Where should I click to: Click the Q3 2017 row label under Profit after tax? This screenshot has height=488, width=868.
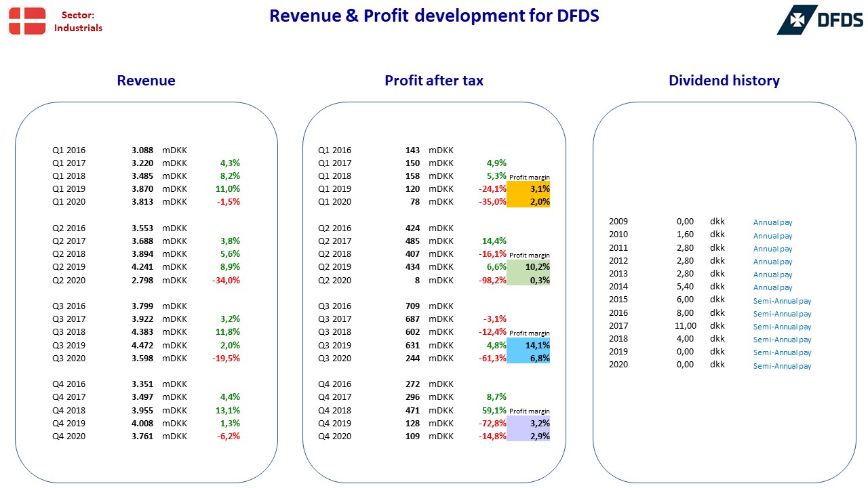335,319
